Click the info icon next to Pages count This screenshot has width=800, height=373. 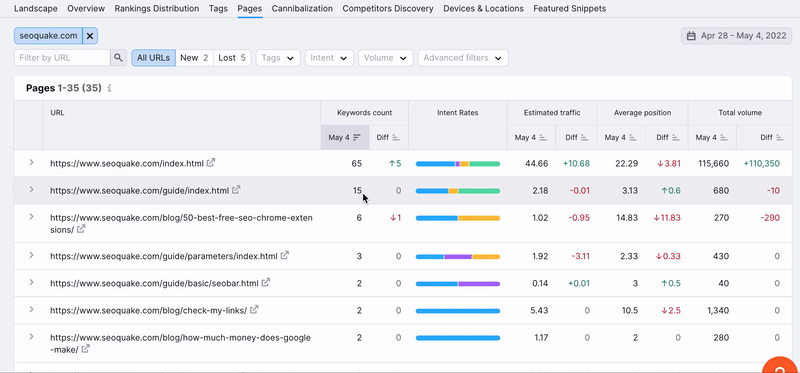[x=109, y=88]
